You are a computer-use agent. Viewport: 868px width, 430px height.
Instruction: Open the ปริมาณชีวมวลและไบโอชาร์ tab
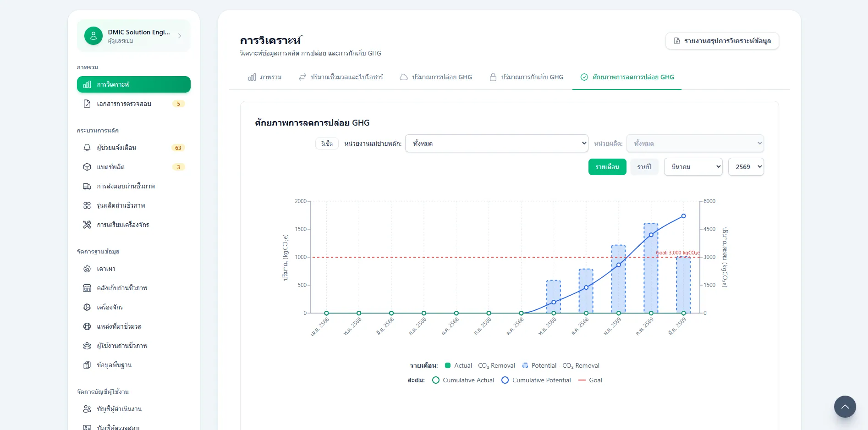(341, 77)
